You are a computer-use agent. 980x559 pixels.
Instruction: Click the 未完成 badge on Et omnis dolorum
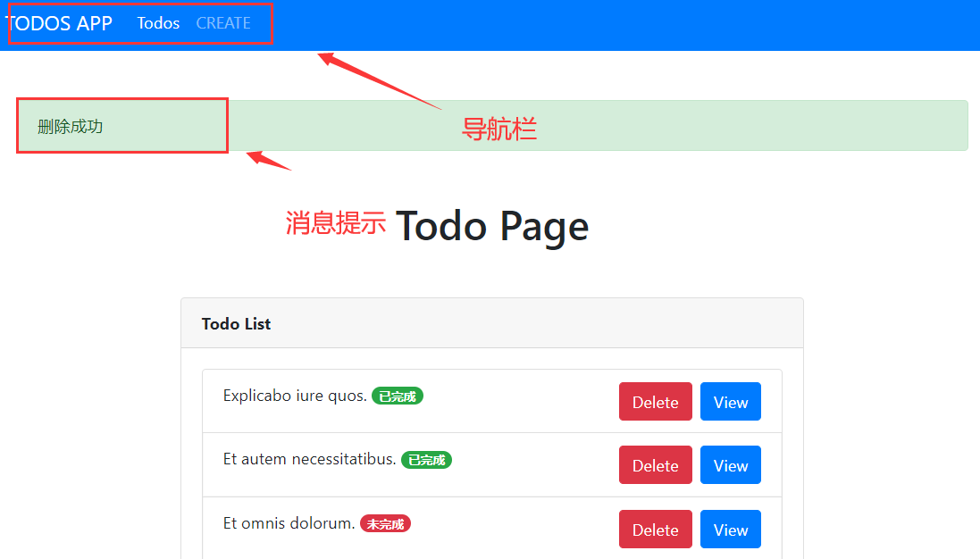tap(385, 524)
